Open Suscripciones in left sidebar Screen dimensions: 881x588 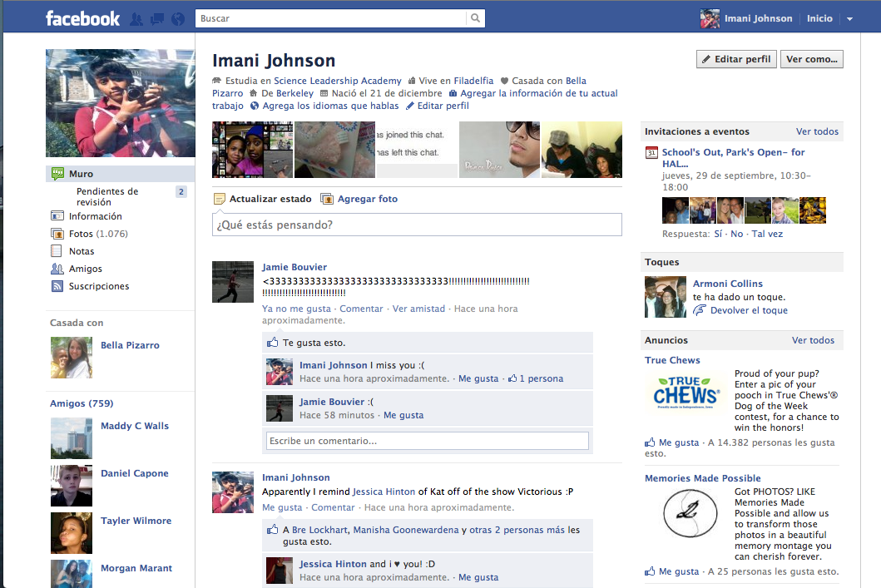point(99,286)
